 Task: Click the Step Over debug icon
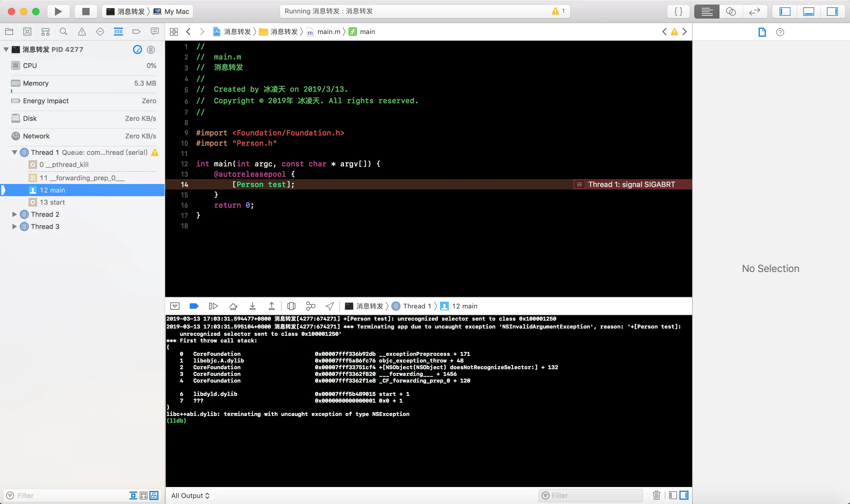click(233, 306)
